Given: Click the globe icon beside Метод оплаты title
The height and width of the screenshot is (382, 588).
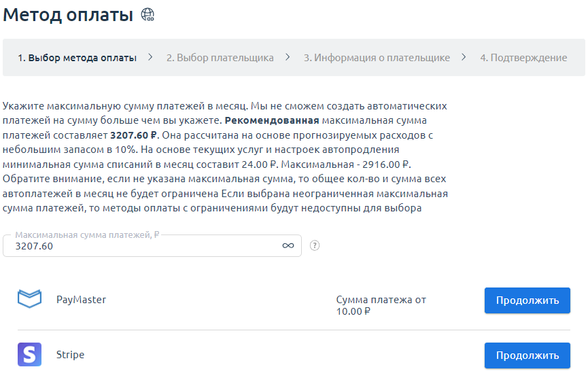Looking at the screenshot, I should click(x=148, y=14).
